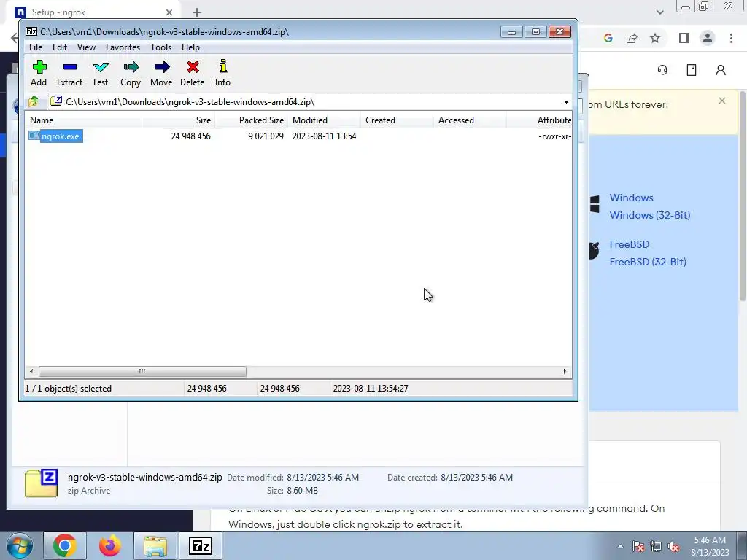Click the horizontal scrollbar thumb in file list
The height and width of the screenshot is (560, 747).
coord(142,371)
